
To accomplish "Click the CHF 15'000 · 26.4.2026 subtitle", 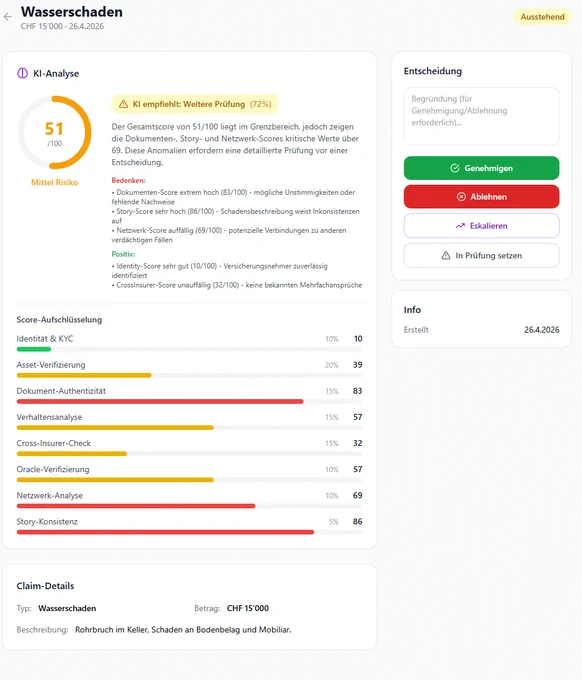I will [62, 26].
